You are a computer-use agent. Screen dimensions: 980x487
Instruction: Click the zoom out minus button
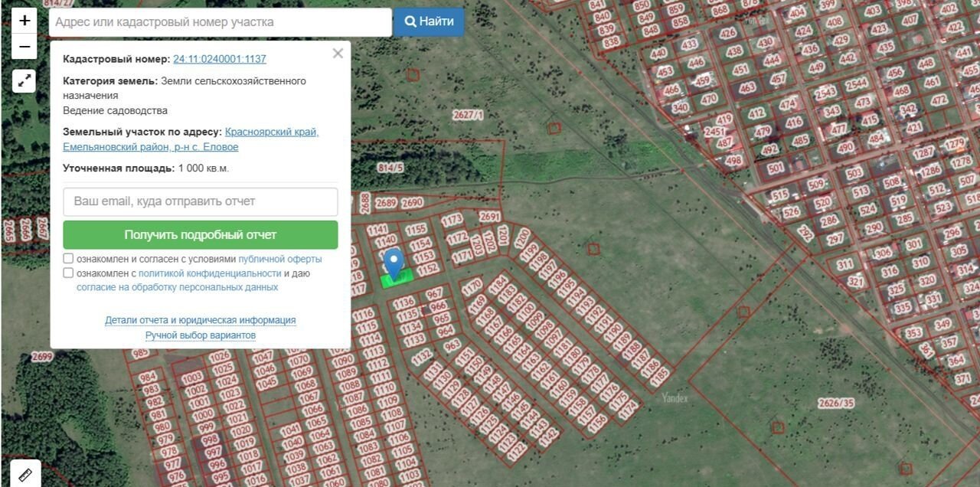[x=24, y=47]
